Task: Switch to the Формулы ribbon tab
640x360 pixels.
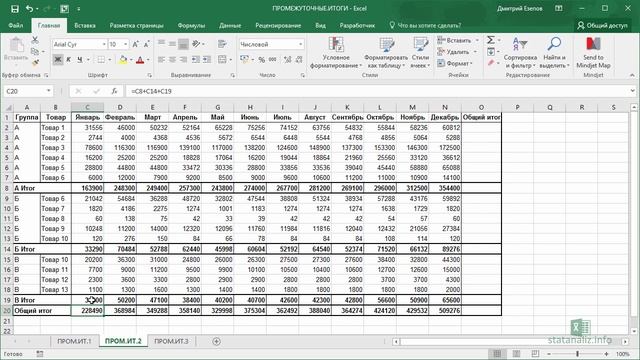Action: pos(191,25)
